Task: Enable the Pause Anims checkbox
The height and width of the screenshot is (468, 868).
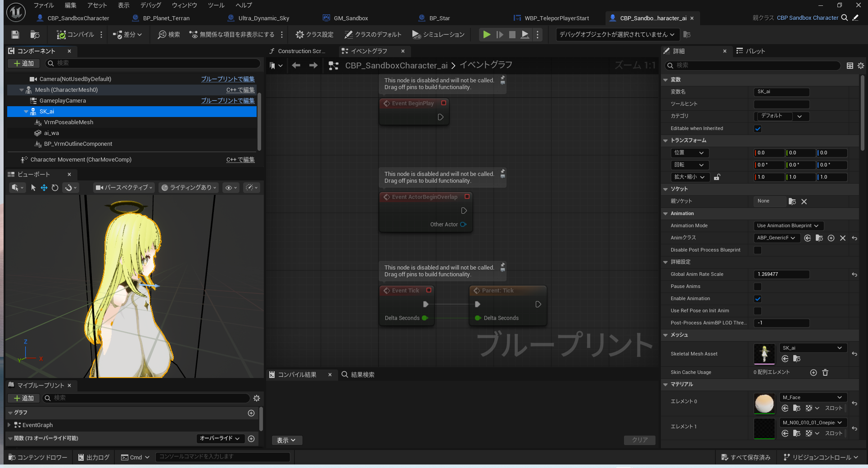Action: [x=758, y=287]
